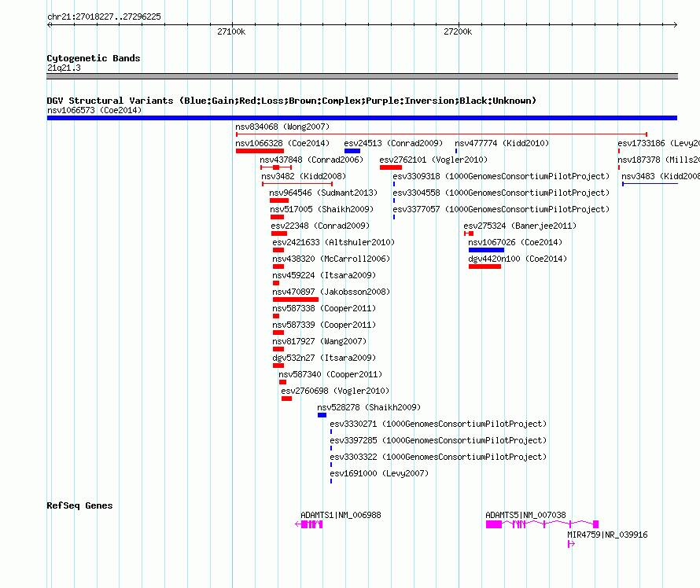
Task: Click the esv2762101 (Vogler2010) red bar
Action: point(391,167)
